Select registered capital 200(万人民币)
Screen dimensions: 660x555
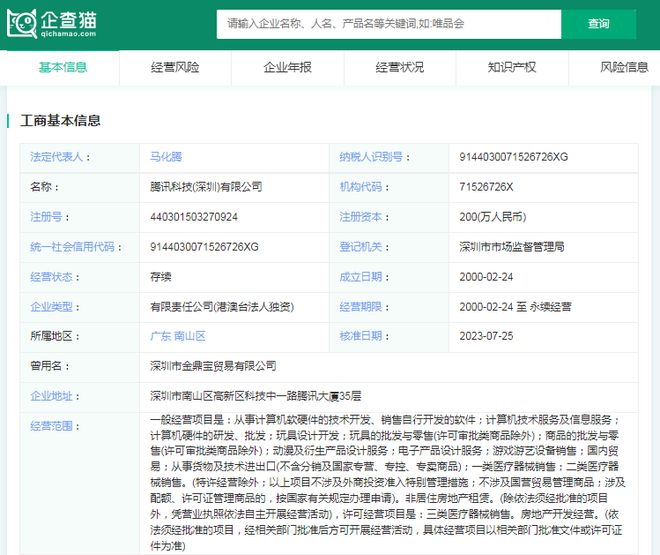(493, 217)
